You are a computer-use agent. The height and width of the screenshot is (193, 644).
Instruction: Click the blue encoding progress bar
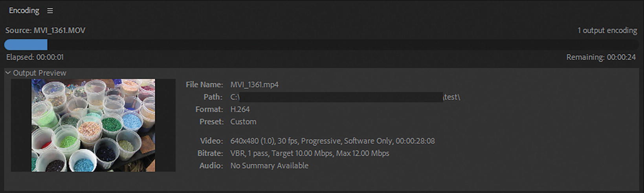tap(26, 45)
